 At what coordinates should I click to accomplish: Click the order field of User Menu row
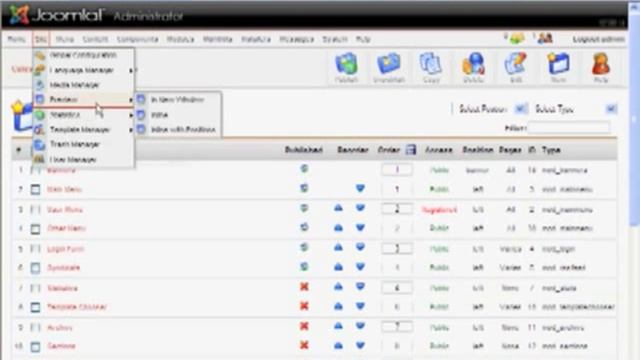[x=397, y=209]
